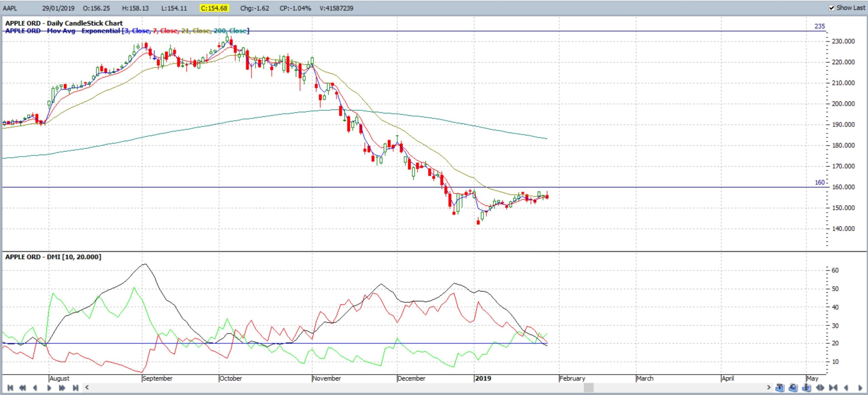Image resolution: width=868 pixels, height=395 pixels.
Task: Click the percent change CP:-1.04%
Action: (295, 8)
